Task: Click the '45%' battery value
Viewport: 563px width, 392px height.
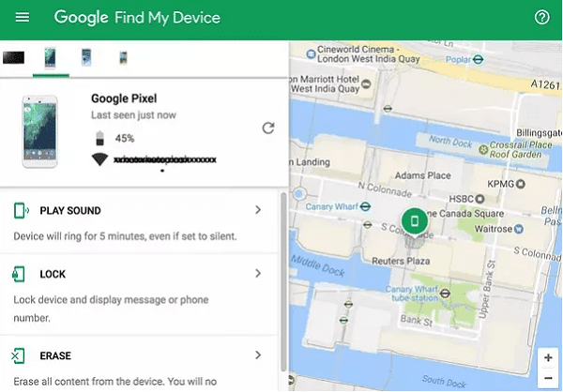Action: [x=125, y=138]
